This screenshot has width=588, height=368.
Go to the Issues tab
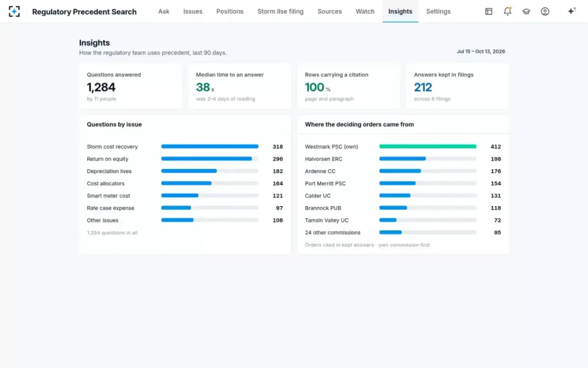point(193,11)
